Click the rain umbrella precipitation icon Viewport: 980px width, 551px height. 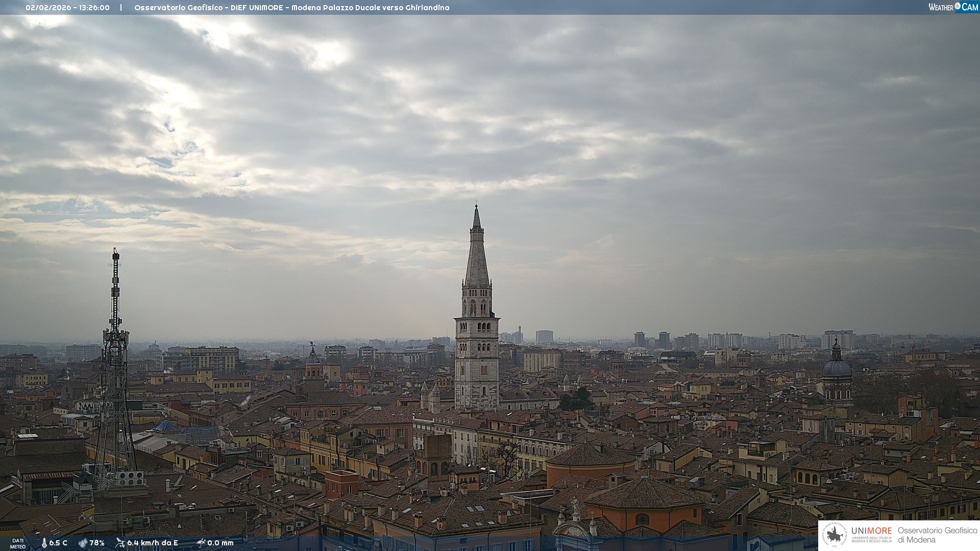(x=201, y=543)
